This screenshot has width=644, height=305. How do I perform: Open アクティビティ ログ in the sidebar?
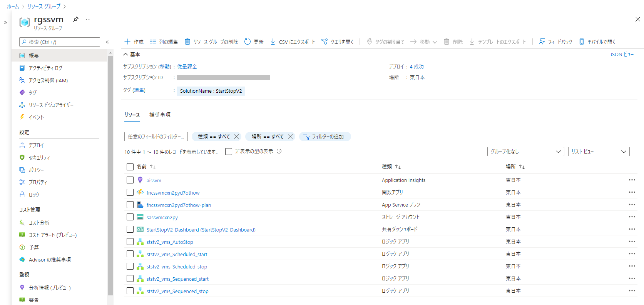(45, 68)
